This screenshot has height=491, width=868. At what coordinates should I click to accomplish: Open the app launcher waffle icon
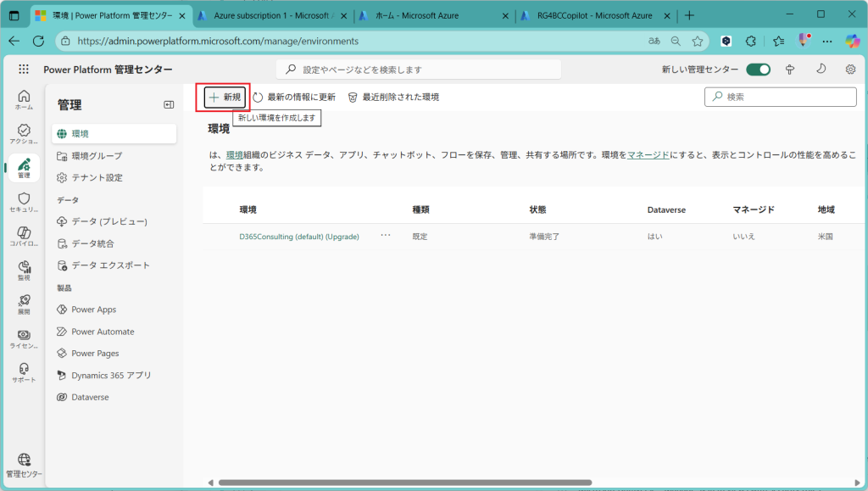click(23, 70)
